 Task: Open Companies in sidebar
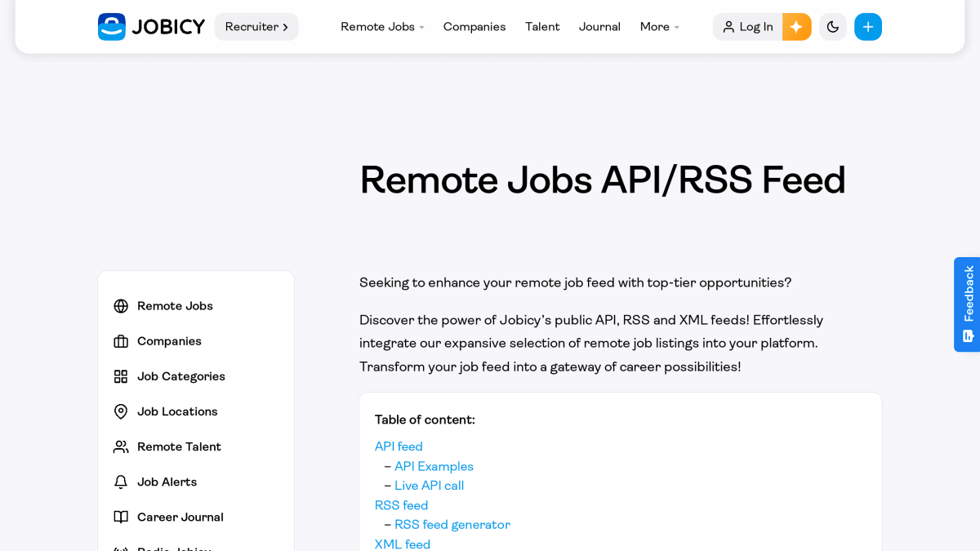tap(169, 341)
